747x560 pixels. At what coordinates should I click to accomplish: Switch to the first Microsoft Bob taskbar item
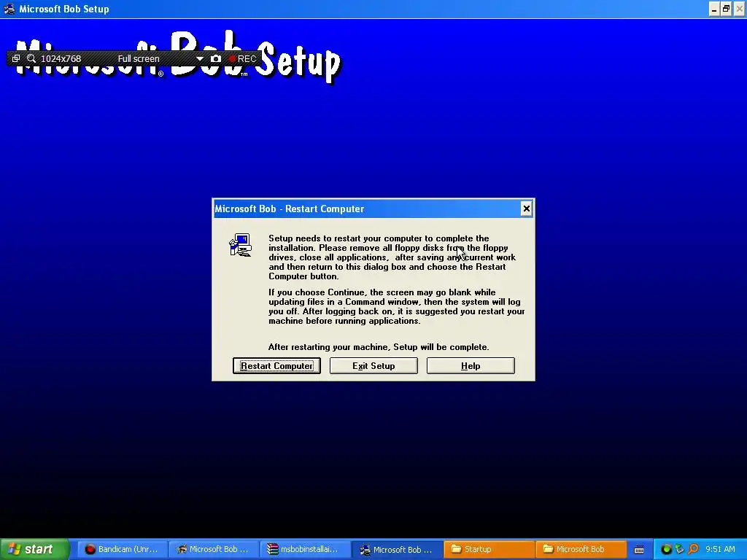[x=214, y=549]
